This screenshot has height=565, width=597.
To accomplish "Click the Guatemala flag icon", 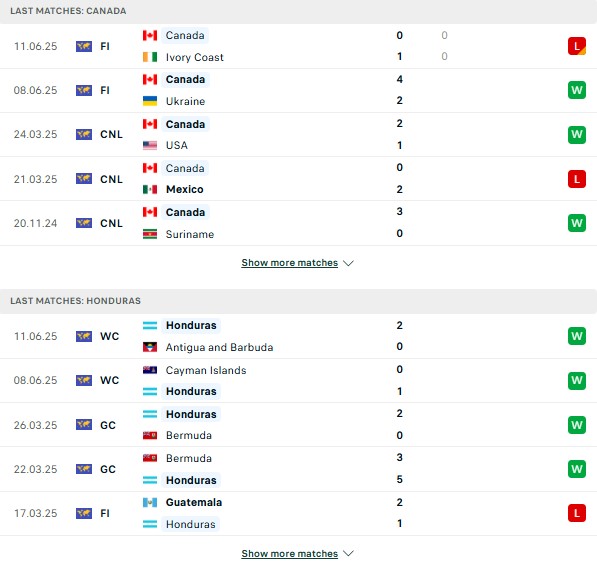I will 150,503.
